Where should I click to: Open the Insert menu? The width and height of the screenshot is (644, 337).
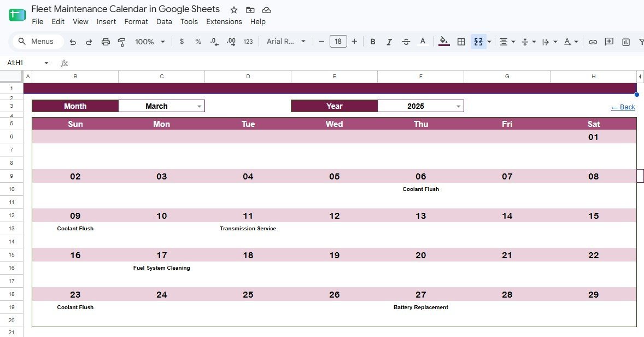pyautogui.click(x=107, y=21)
